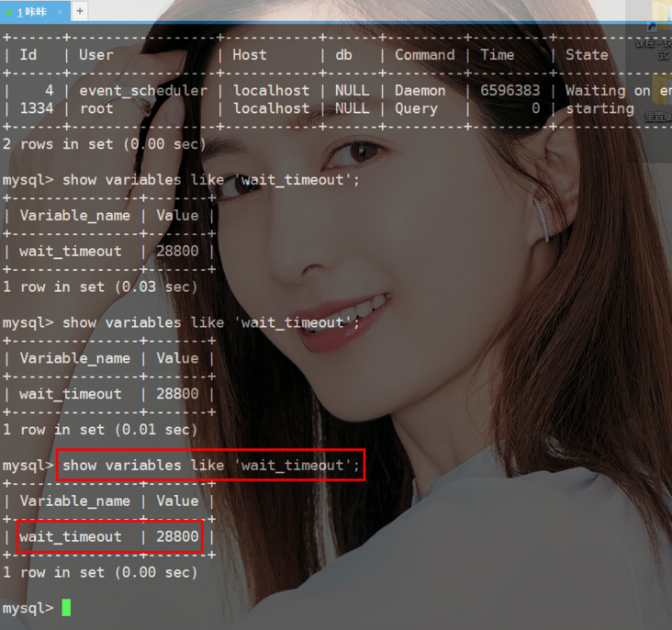Click the 'Command' column header
The width and height of the screenshot is (672, 630).
[x=425, y=55]
